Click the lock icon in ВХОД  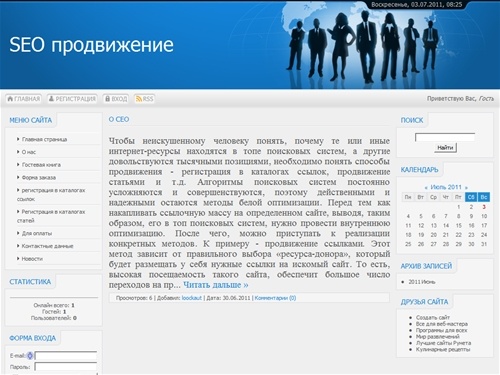click(x=107, y=99)
